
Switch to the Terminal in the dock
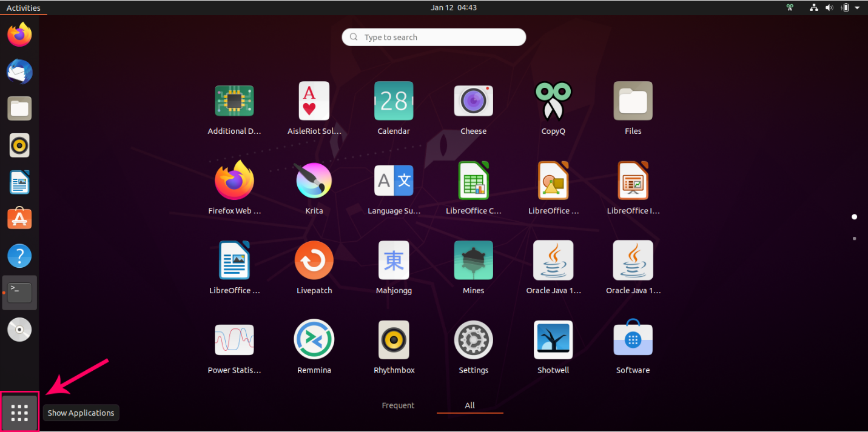19,293
